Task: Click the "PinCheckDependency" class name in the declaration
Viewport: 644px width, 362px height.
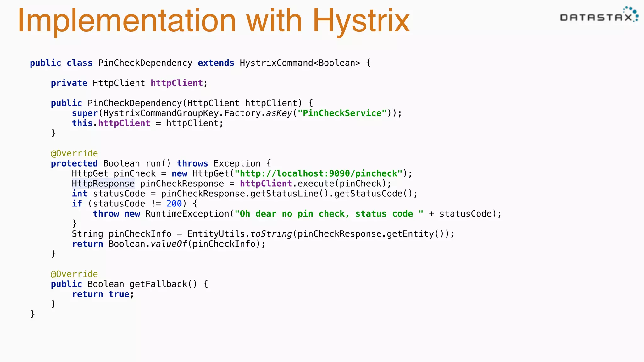Action: [x=145, y=63]
